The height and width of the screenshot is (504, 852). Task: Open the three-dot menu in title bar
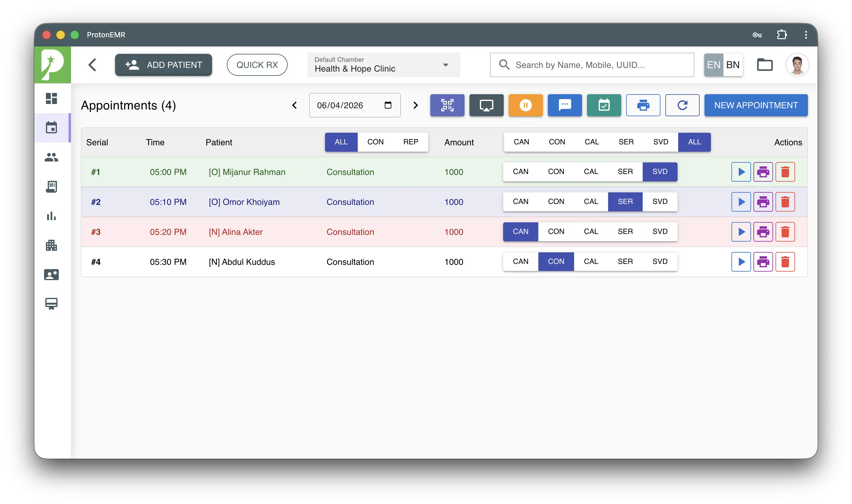click(806, 35)
